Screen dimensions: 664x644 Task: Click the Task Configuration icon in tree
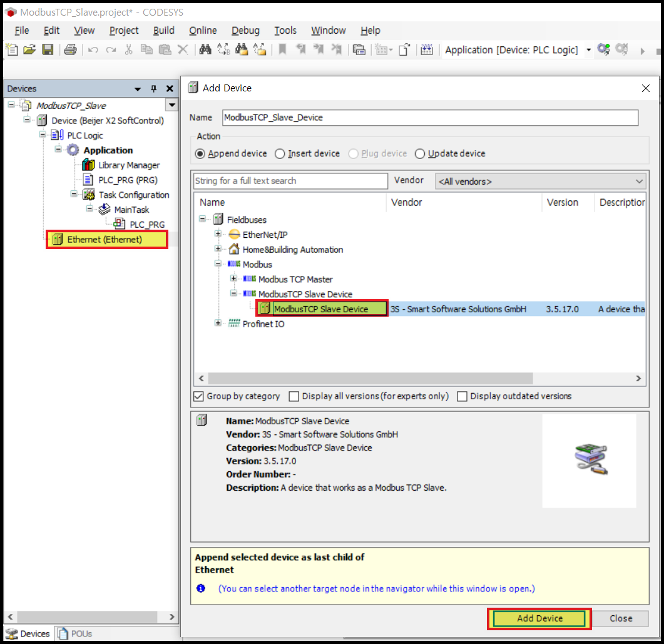click(x=89, y=195)
